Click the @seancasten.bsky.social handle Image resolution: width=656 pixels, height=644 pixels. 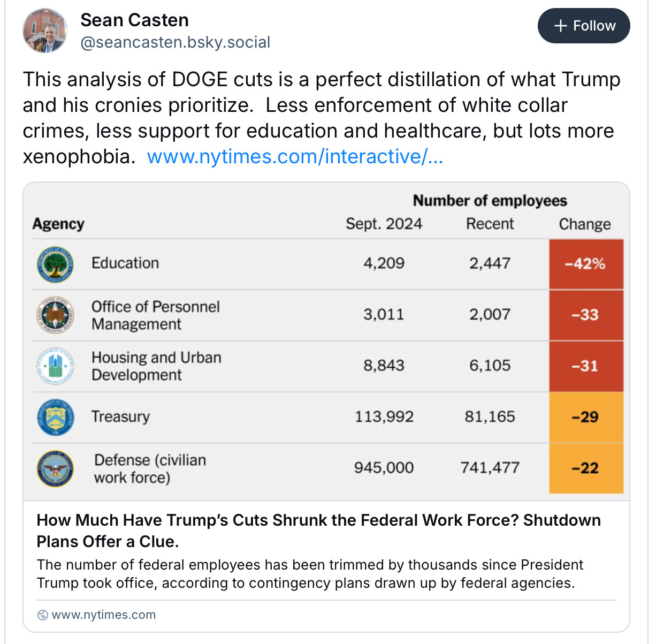175,42
